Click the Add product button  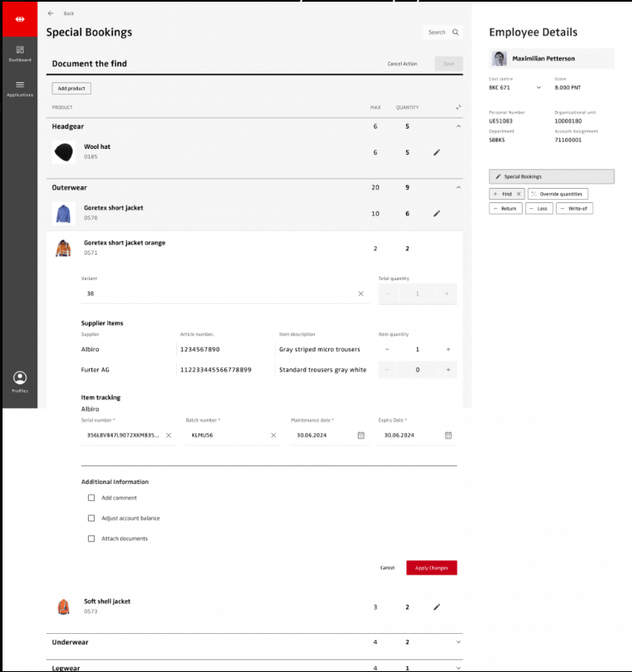[71, 88]
